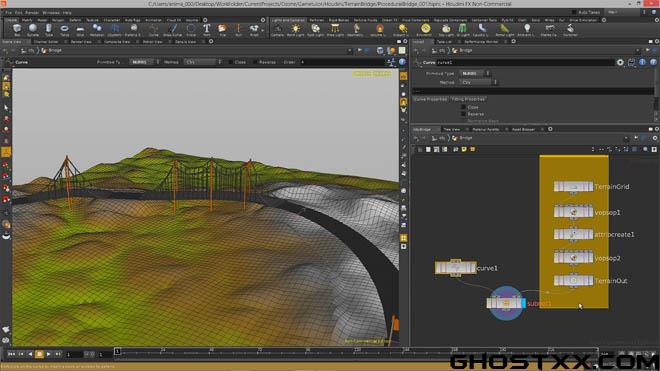Image resolution: width=660 pixels, height=371 pixels.
Task: Jump to first frame button
Action: [x=12, y=355]
